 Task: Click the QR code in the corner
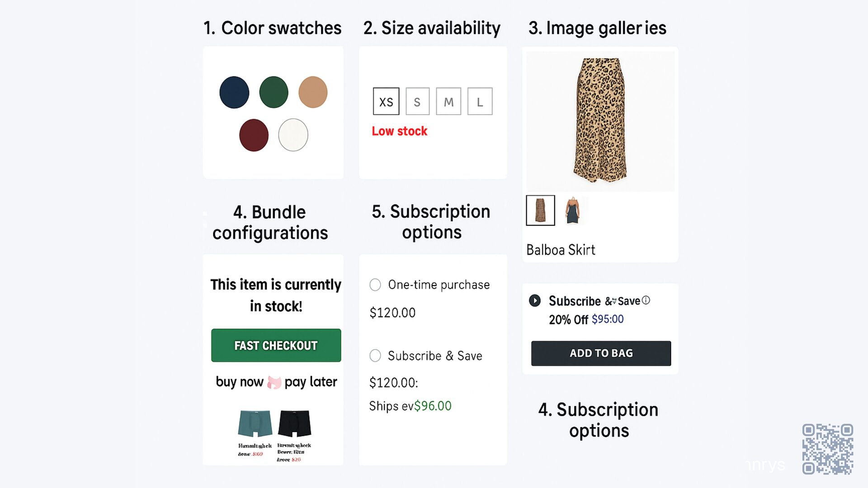point(827,449)
